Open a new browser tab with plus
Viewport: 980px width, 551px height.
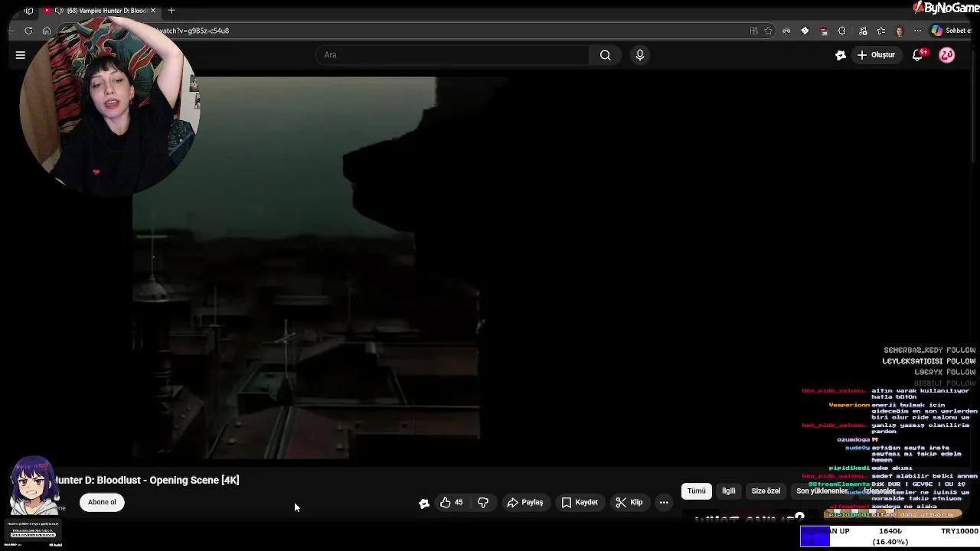pyautogui.click(x=171, y=11)
